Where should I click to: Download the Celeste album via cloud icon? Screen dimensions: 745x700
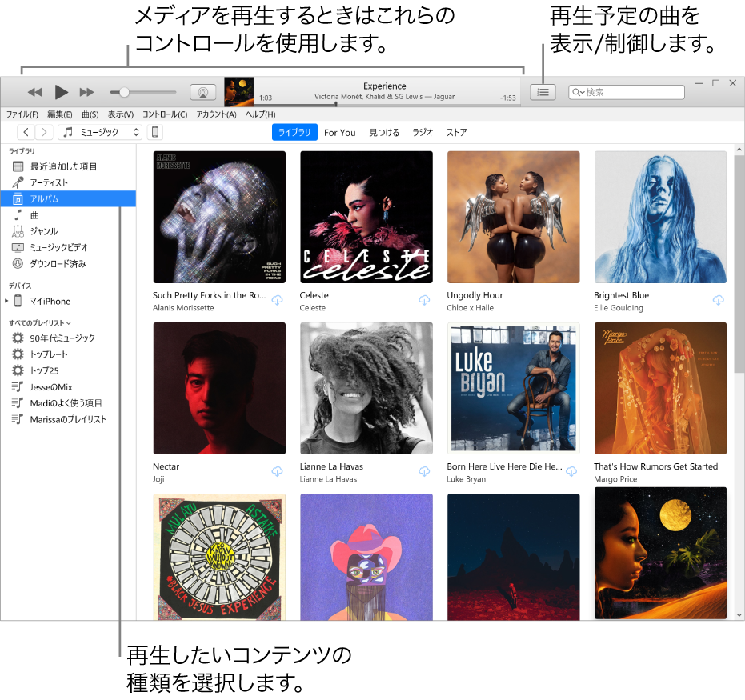[424, 300]
